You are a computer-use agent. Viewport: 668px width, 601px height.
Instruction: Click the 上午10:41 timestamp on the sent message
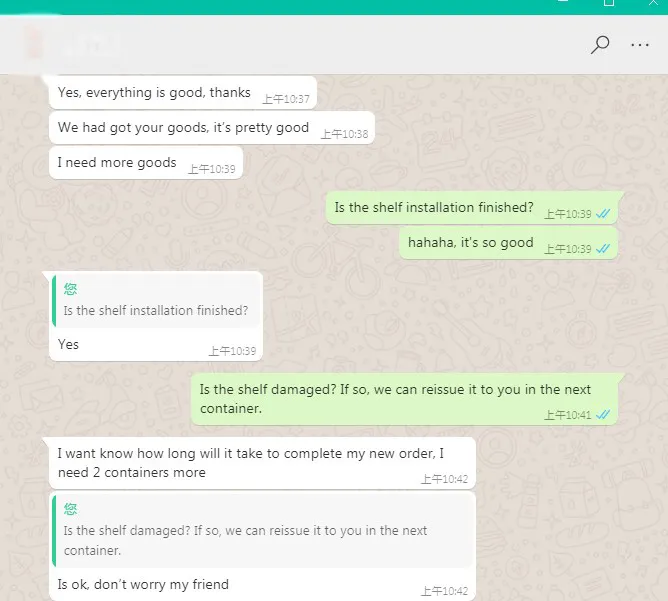point(567,415)
